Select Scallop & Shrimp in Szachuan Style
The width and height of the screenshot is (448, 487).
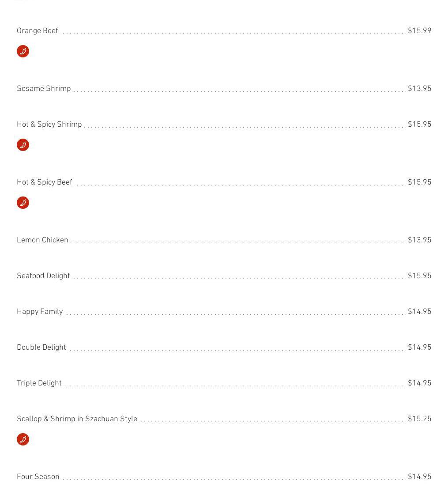click(x=77, y=419)
